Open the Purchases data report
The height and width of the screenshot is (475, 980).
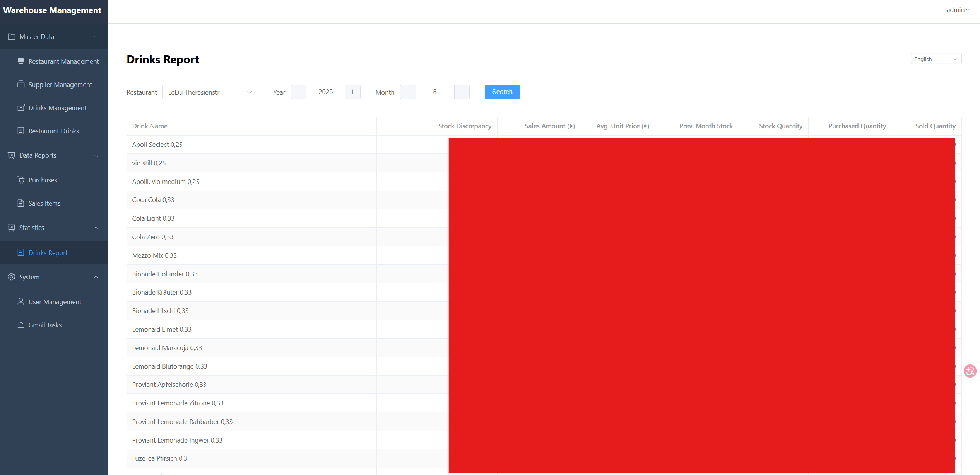[43, 180]
